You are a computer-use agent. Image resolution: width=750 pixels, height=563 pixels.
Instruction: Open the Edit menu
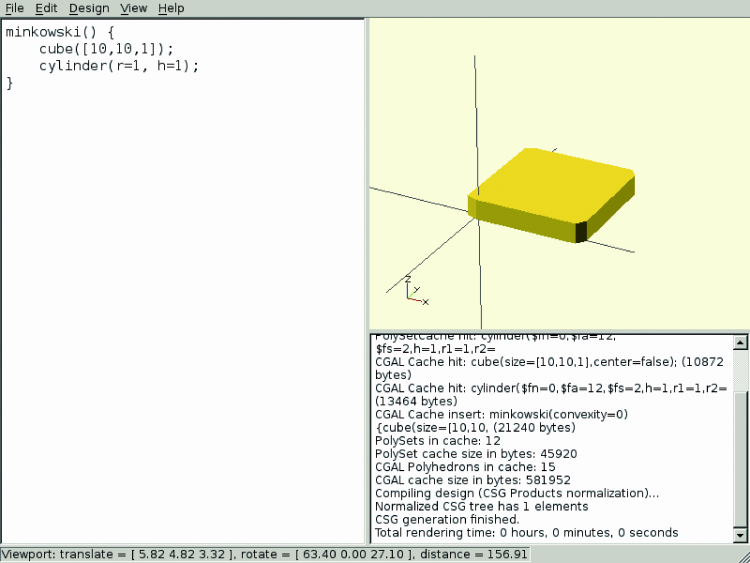click(x=46, y=8)
